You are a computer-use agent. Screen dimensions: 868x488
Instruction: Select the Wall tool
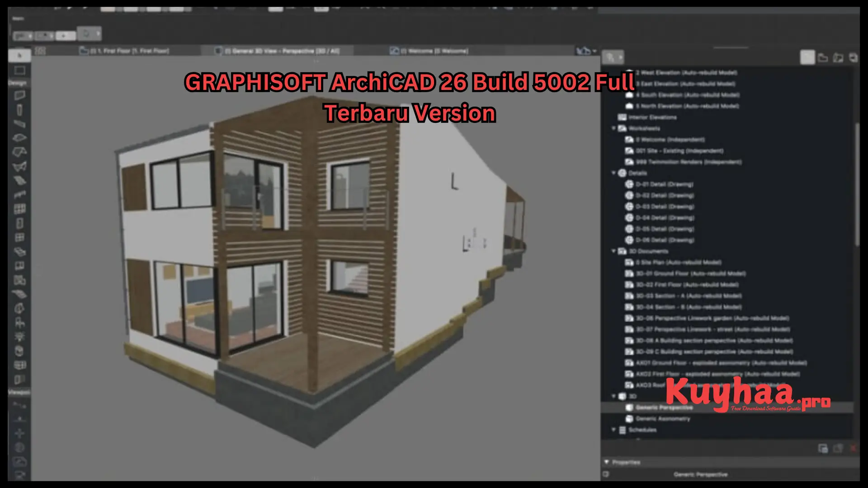pos(19,95)
